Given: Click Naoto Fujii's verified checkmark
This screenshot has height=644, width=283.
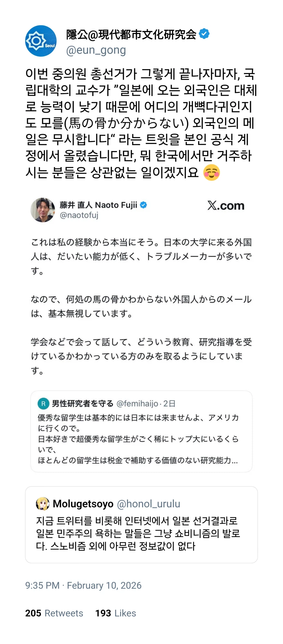Looking at the screenshot, I should click(144, 204).
